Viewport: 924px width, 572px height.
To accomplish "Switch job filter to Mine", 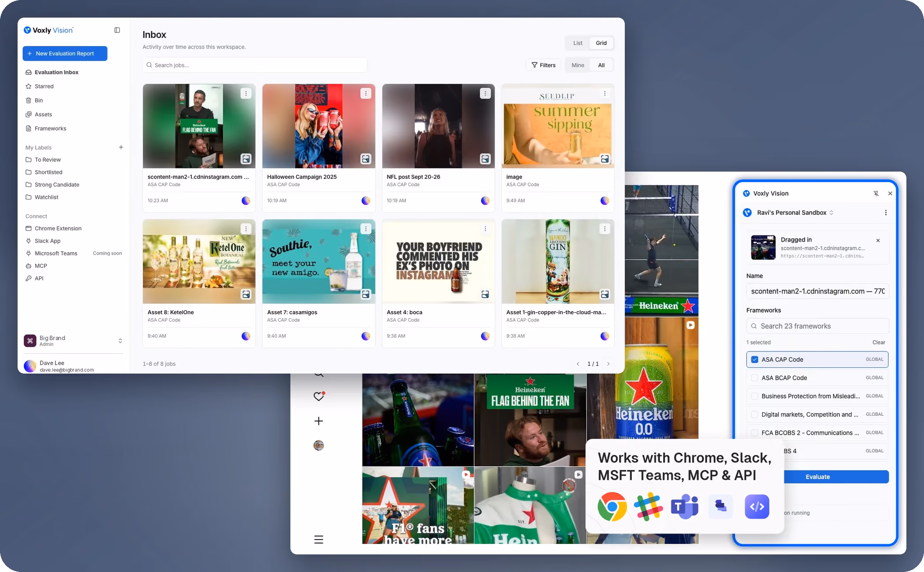I will [578, 65].
